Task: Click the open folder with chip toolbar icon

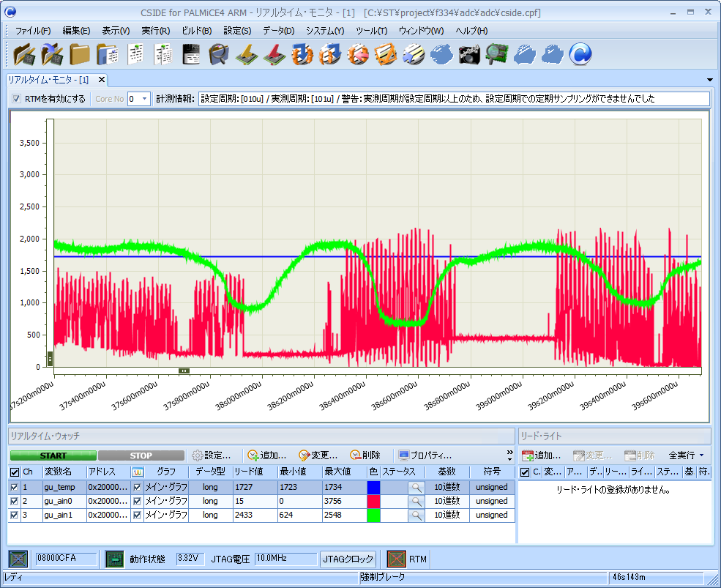Action: point(25,54)
